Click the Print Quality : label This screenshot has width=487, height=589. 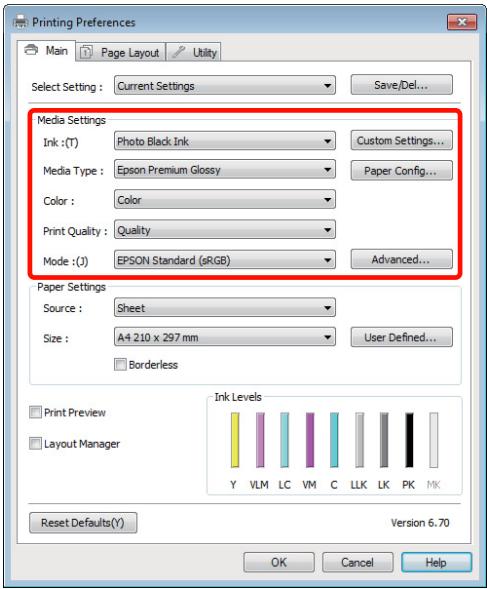click(75, 231)
